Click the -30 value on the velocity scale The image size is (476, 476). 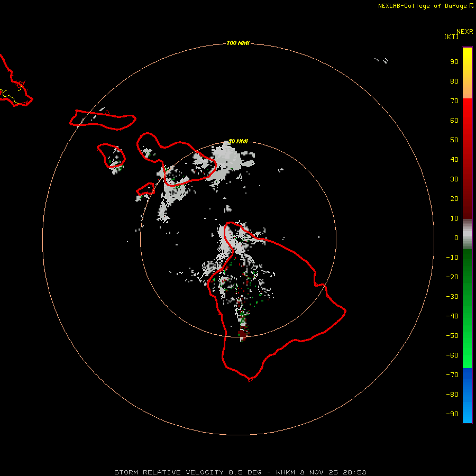[x=452, y=297]
